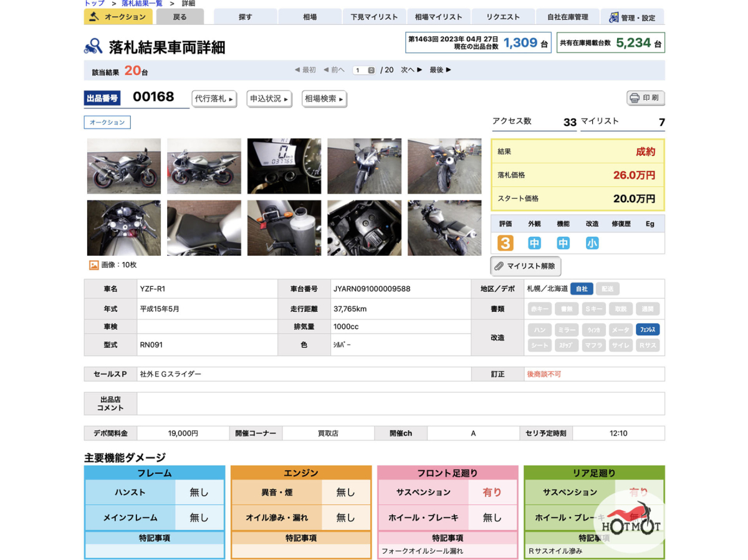Viewport: 748px width, 560px height.
Task: Click the disabled 前へ previous control
Action: click(333, 70)
